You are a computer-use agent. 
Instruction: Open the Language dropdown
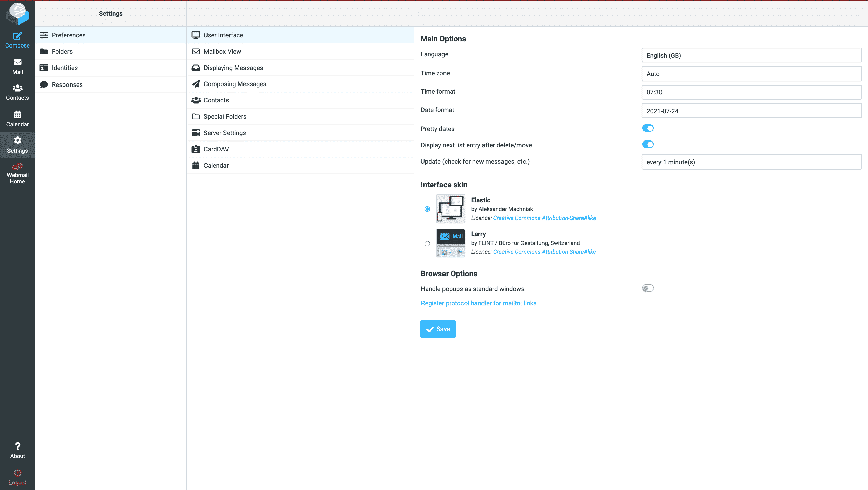(751, 55)
